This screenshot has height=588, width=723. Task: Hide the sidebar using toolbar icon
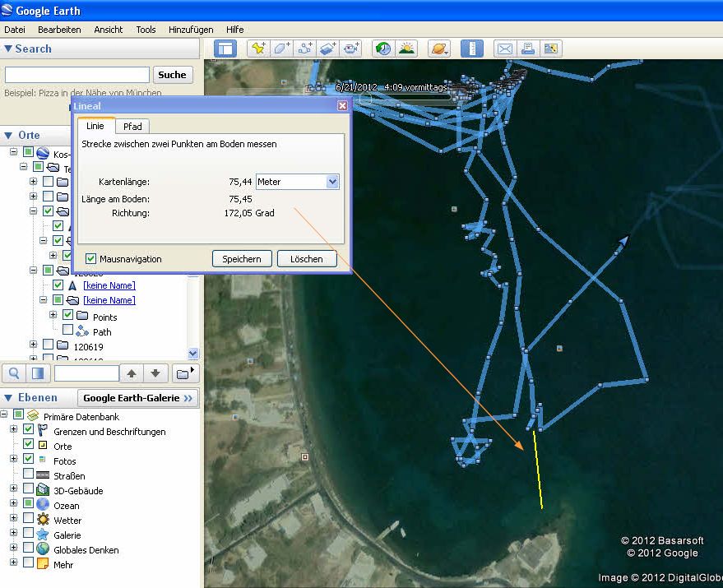pyautogui.click(x=225, y=49)
